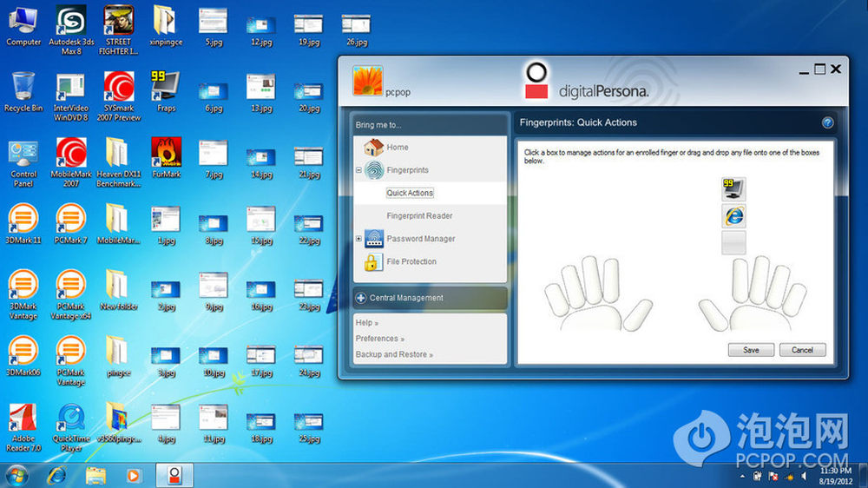The height and width of the screenshot is (488, 868).
Task: Select the xinpingce folder on desktop
Action: tap(166, 26)
